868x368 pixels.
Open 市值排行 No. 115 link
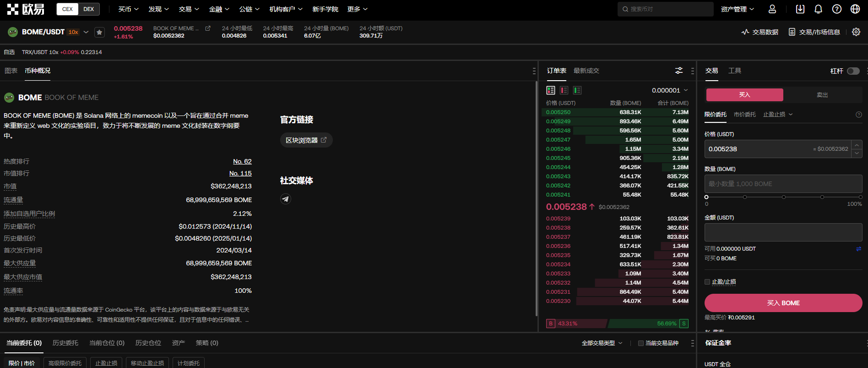coord(240,173)
